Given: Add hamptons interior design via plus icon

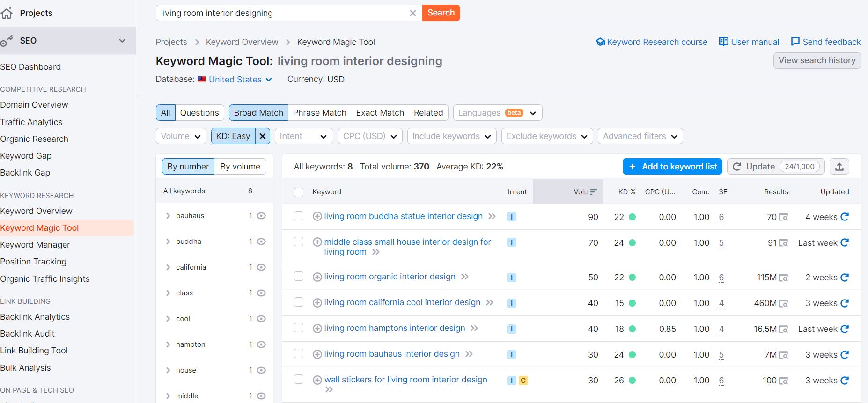Looking at the screenshot, I should click(317, 329).
